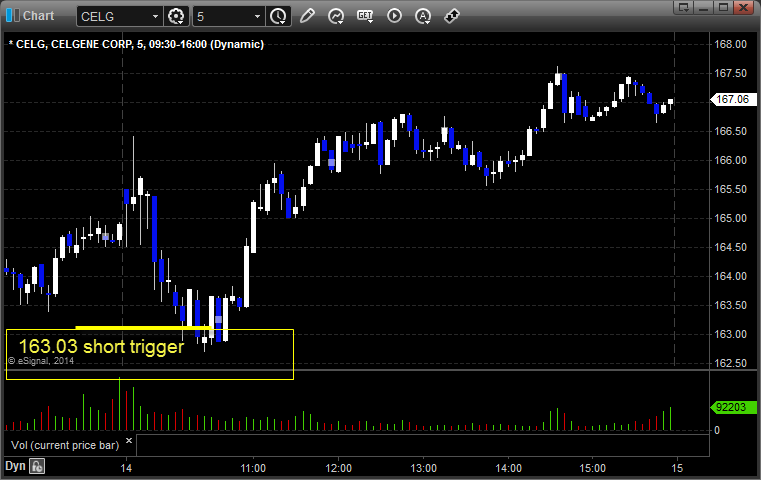Click the empty study tab area beside Vol
Viewport: 761px width, 480px height.
pyautogui.click(x=422, y=445)
